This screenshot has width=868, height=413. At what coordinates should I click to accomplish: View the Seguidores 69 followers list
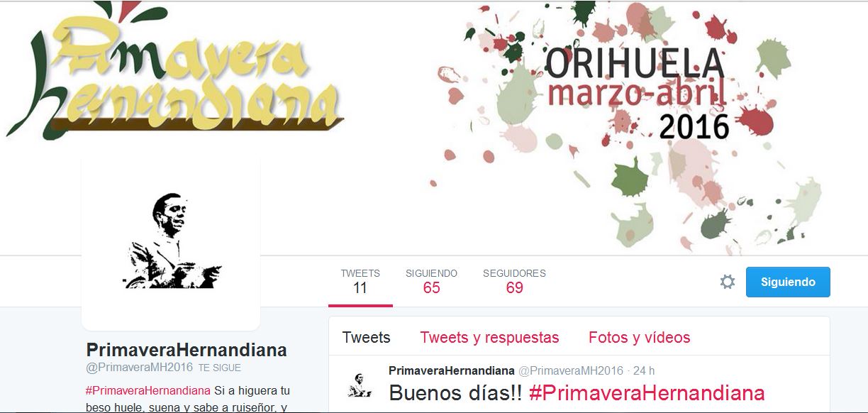tap(514, 281)
